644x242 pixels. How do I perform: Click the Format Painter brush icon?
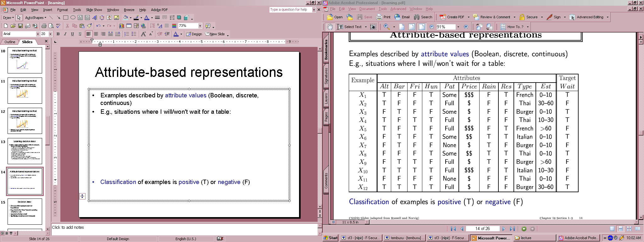coord(90,26)
